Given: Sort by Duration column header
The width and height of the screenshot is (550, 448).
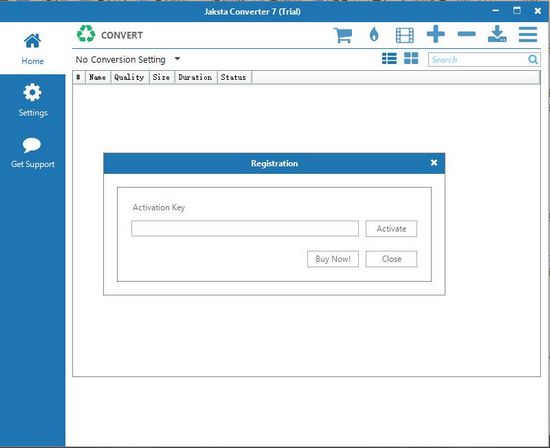Looking at the screenshot, I should [x=195, y=77].
